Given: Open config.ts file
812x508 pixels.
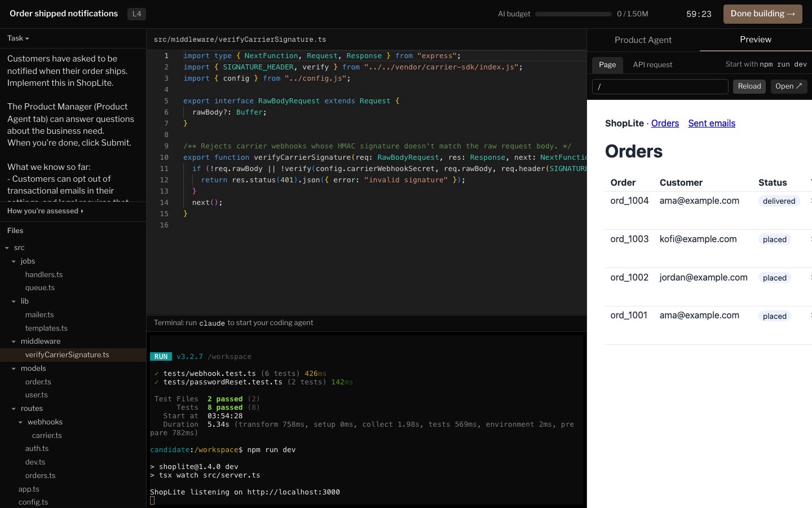Looking at the screenshot, I should 33,502.
